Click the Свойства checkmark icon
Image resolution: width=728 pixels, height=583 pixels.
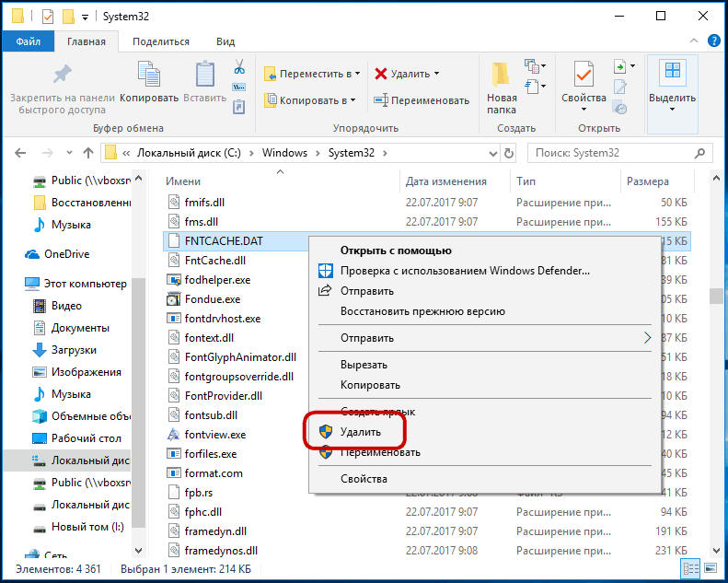pos(584,74)
